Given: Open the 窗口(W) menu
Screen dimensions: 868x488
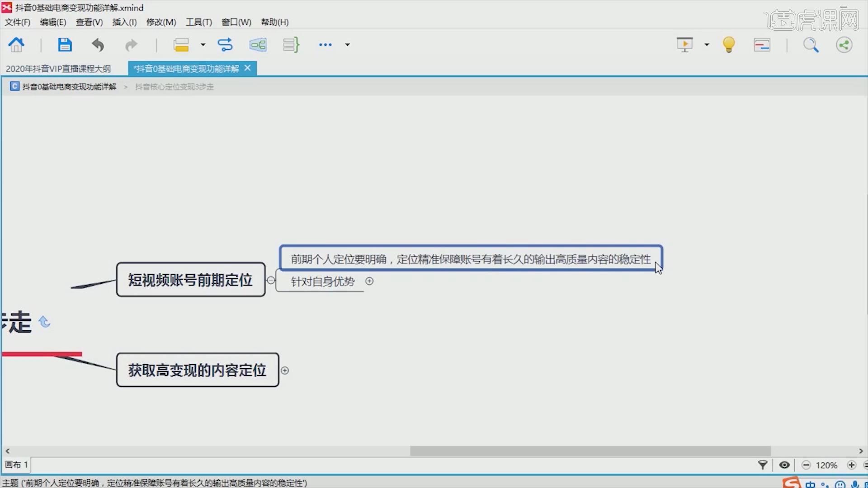Looking at the screenshot, I should [236, 22].
